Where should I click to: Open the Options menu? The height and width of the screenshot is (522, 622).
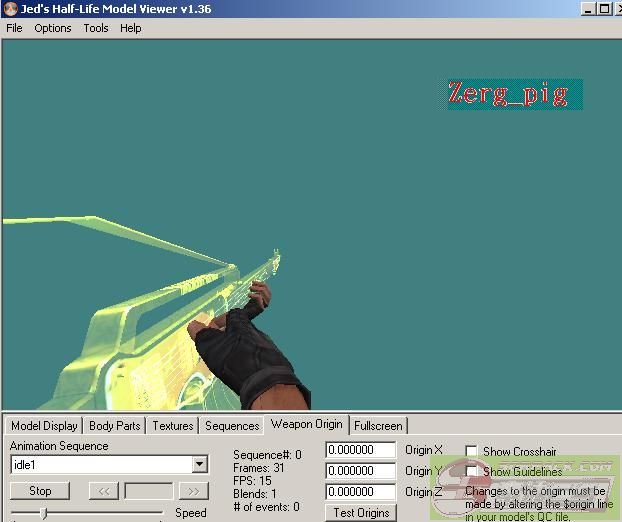click(53, 28)
